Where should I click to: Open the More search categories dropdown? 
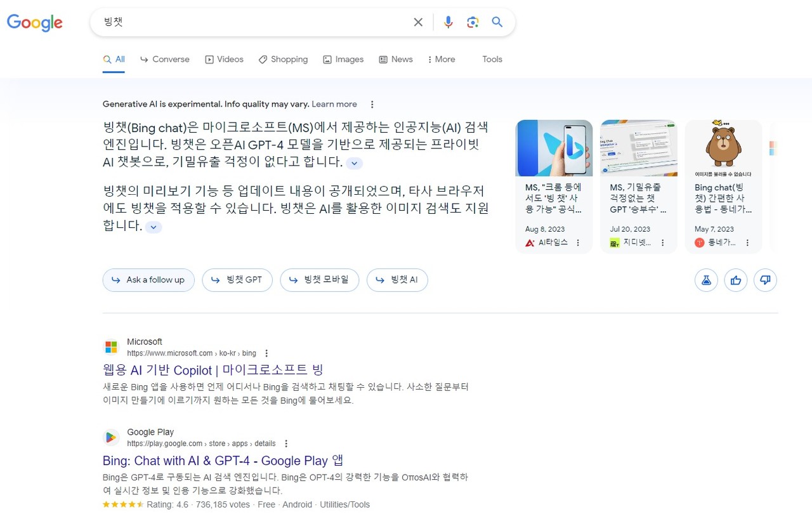[441, 59]
